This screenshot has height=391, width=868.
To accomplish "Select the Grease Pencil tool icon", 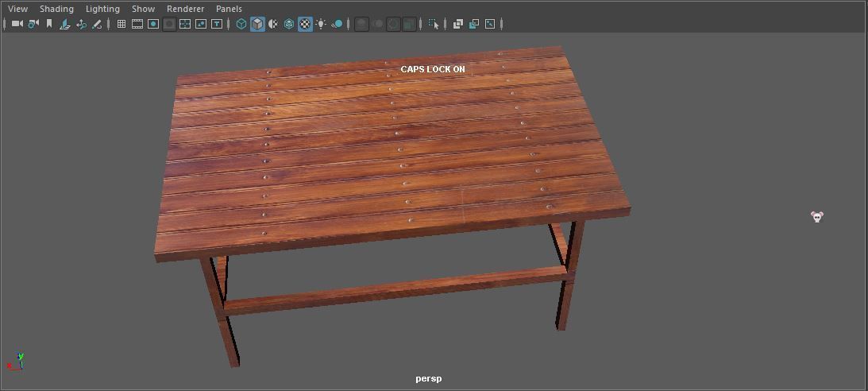I will click(97, 24).
